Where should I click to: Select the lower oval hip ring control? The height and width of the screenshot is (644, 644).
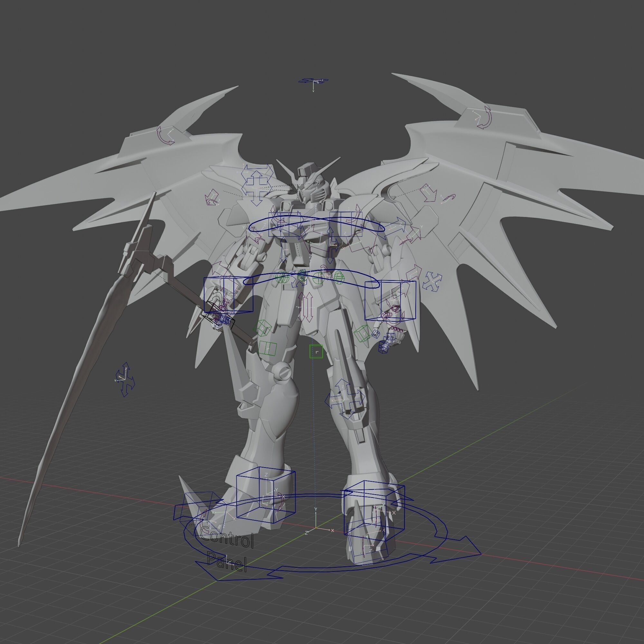point(311,278)
